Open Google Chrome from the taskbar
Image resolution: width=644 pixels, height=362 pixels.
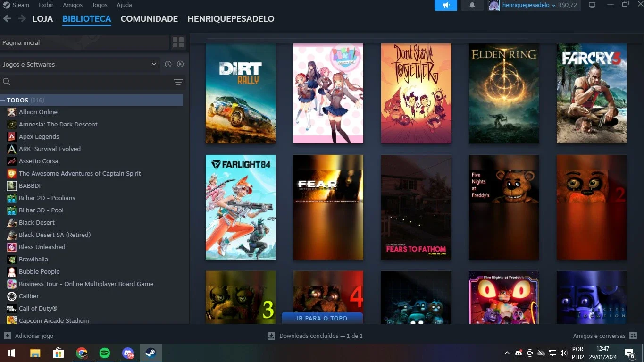82,353
